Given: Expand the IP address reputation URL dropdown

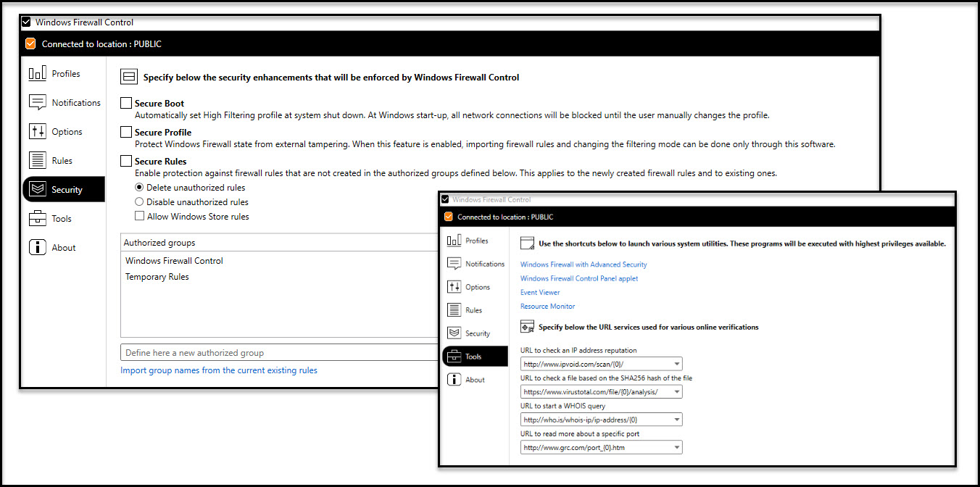Looking at the screenshot, I should 677,365.
